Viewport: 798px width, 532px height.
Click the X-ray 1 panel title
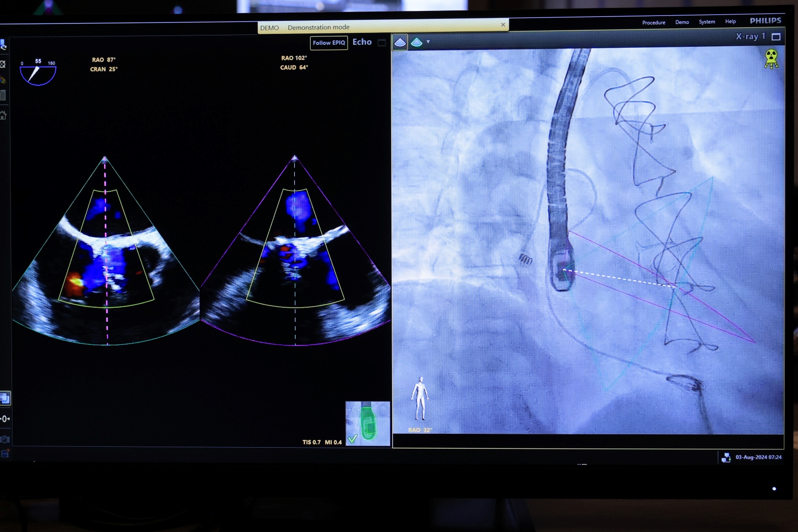[750, 36]
